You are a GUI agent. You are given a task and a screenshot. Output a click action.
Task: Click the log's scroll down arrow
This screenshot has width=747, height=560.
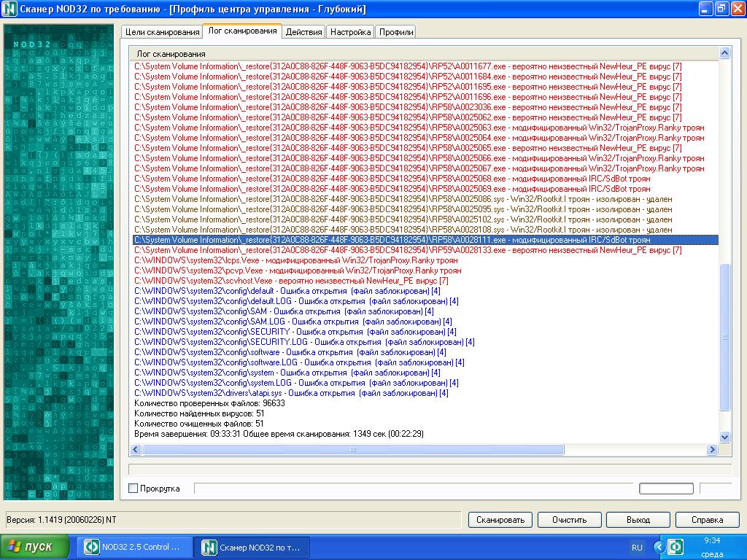[724, 437]
